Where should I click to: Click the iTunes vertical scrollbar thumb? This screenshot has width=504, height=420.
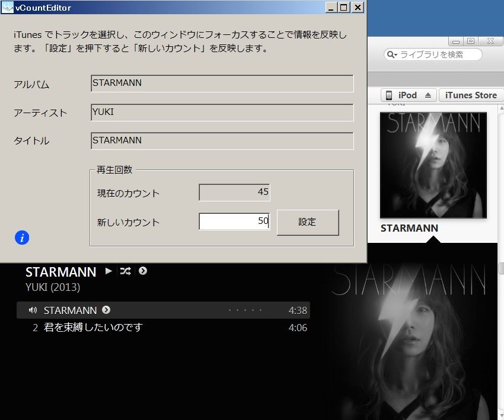[x=501, y=268]
